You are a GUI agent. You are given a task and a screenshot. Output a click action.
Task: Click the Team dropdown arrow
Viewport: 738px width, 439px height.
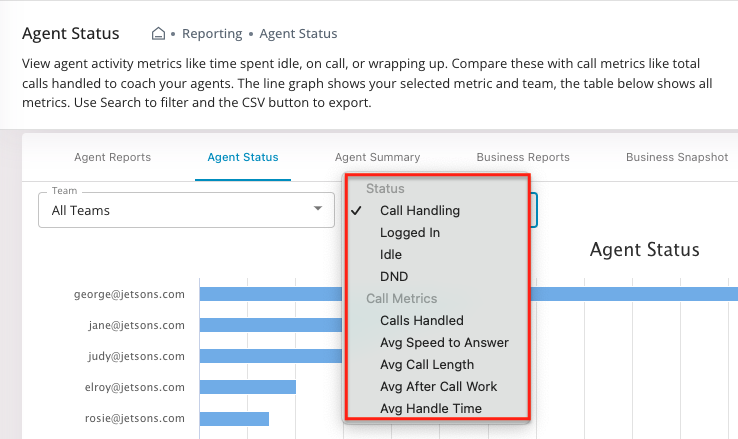point(318,208)
